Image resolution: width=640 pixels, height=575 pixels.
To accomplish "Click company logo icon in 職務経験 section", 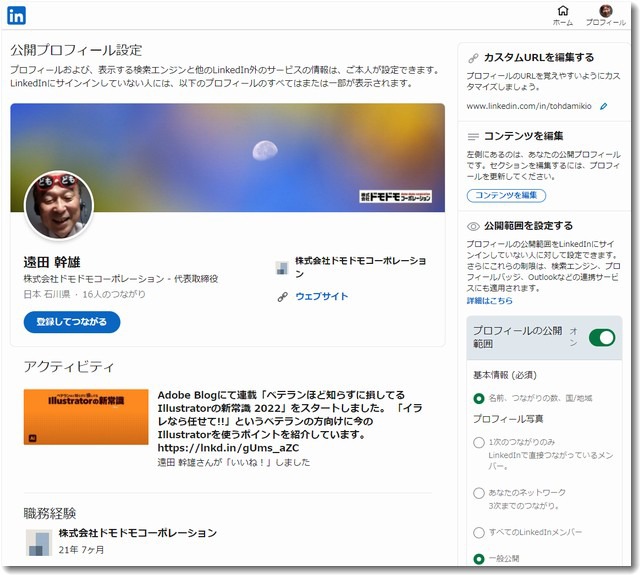I will [39, 542].
